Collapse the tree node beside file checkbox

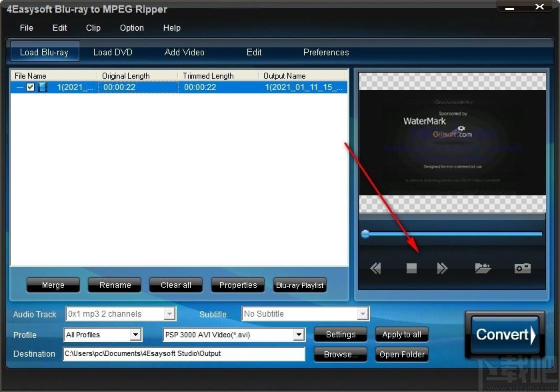[20, 87]
